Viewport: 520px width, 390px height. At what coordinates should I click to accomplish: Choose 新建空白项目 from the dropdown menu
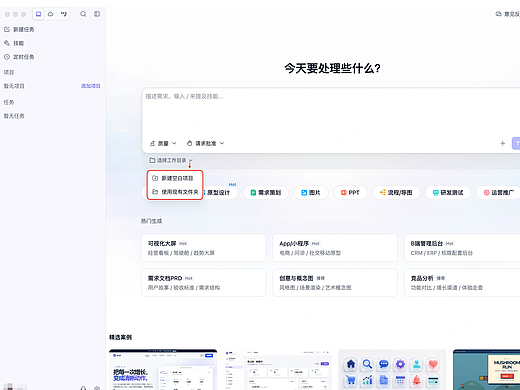pos(175,178)
